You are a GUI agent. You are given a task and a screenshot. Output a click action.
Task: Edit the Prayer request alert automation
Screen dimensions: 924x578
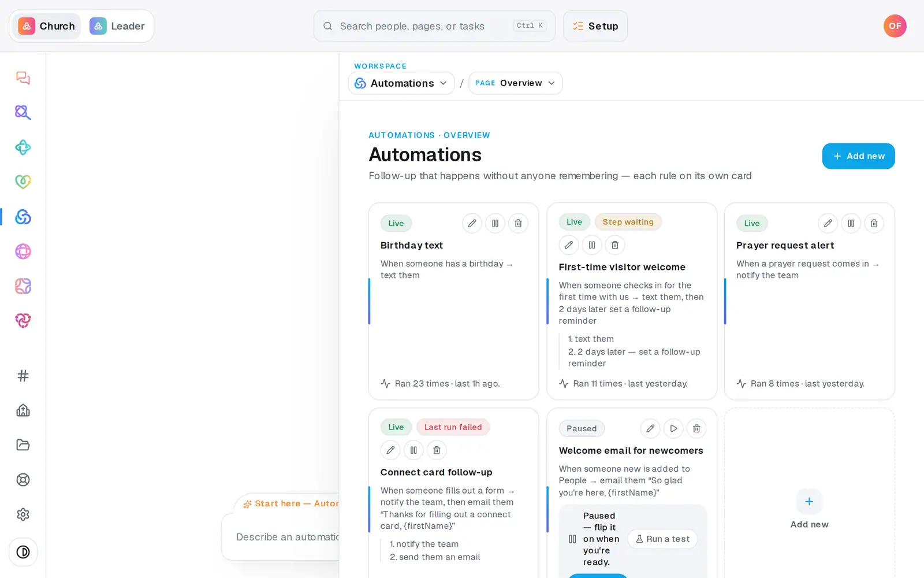[x=828, y=223]
